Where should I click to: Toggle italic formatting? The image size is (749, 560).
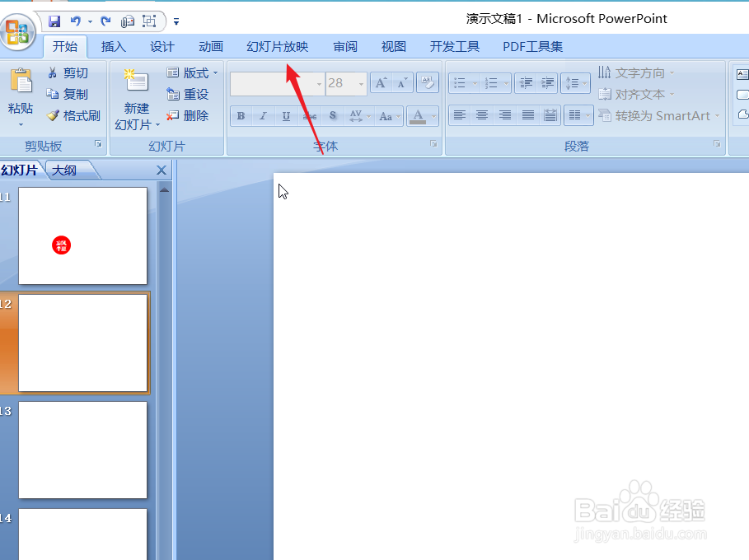click(263, 116)
